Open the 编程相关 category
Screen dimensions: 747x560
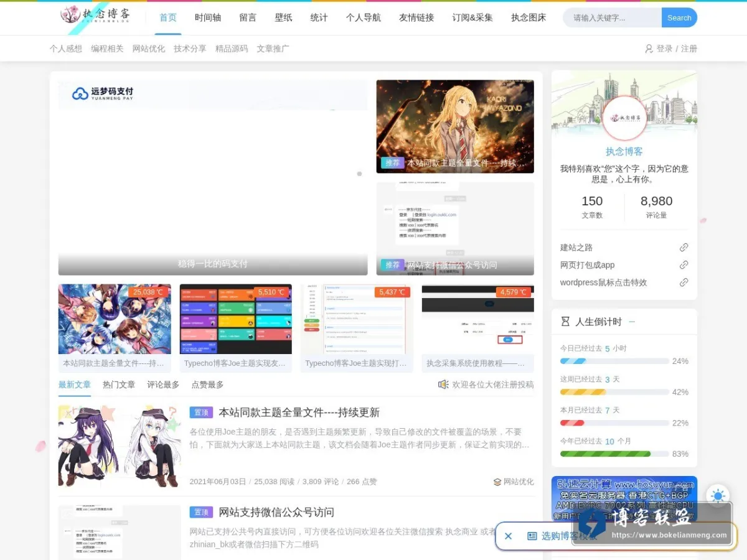[x=107, y=49]
